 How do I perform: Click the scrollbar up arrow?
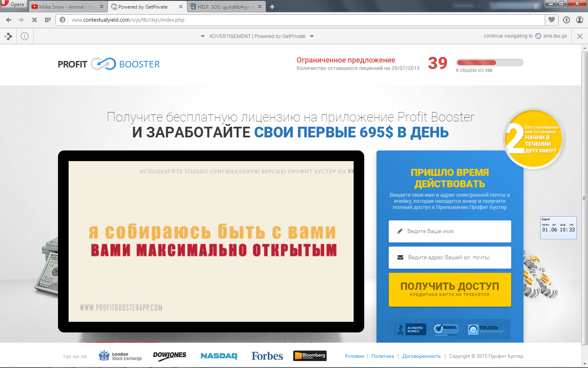pos(584,48)
